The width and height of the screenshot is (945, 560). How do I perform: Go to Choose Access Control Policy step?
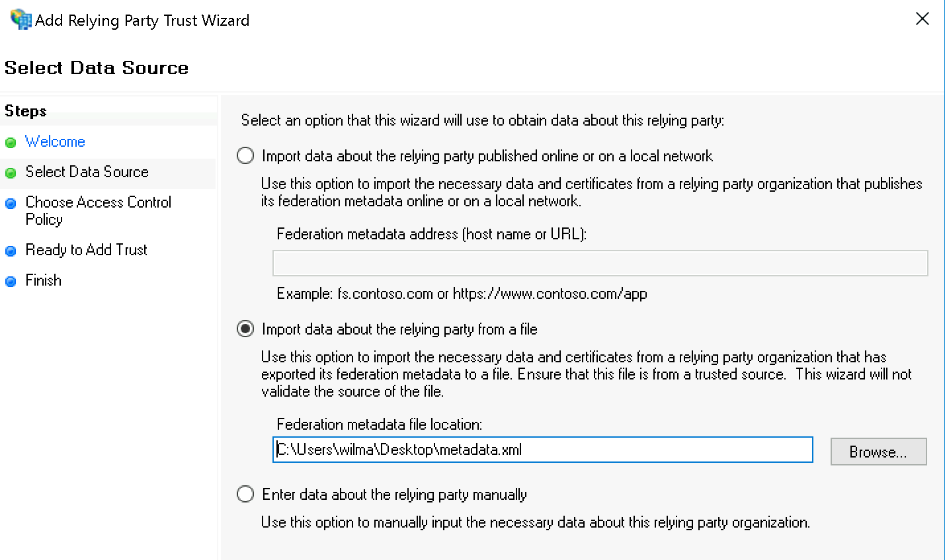pyautogui.click(x=98, y=211)
